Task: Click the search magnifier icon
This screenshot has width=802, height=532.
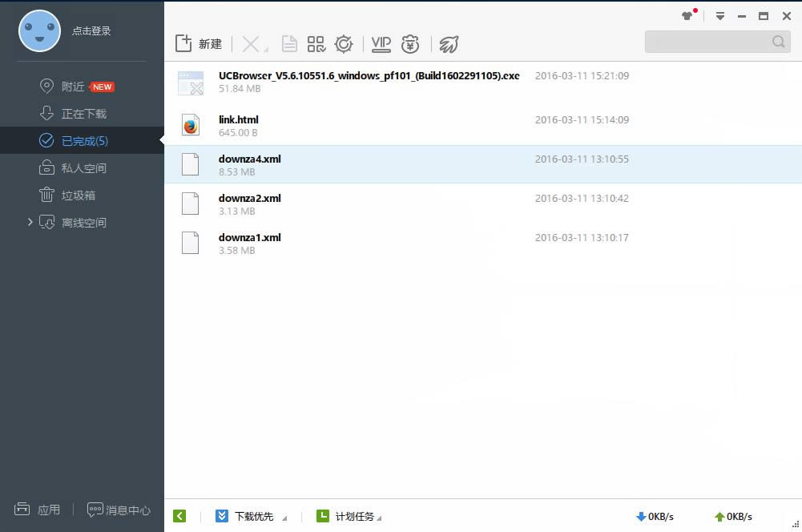Action: click(x=779, y=42)
